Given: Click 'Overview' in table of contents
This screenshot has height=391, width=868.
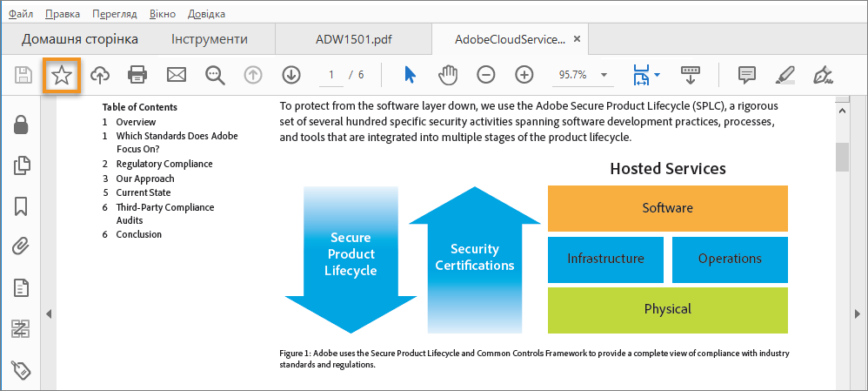Looking at the screenshot, I should [137, 122].
